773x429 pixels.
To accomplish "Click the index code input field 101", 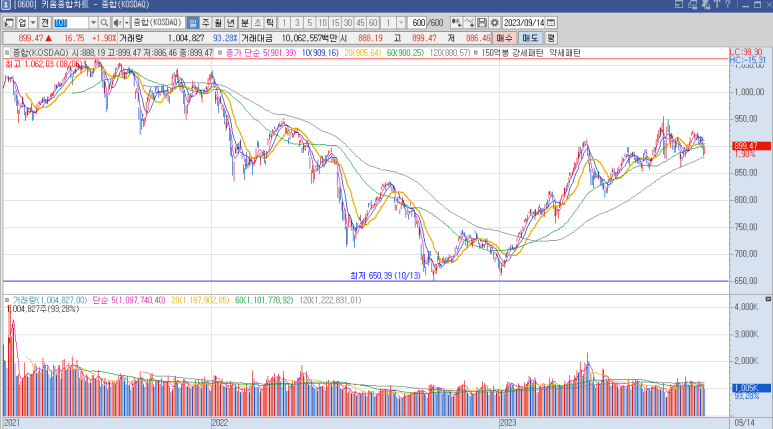I will click(x=70, y=23).
